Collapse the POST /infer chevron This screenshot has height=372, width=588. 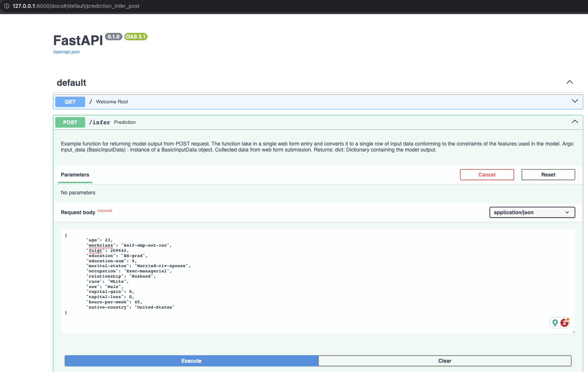pos(575,122)
